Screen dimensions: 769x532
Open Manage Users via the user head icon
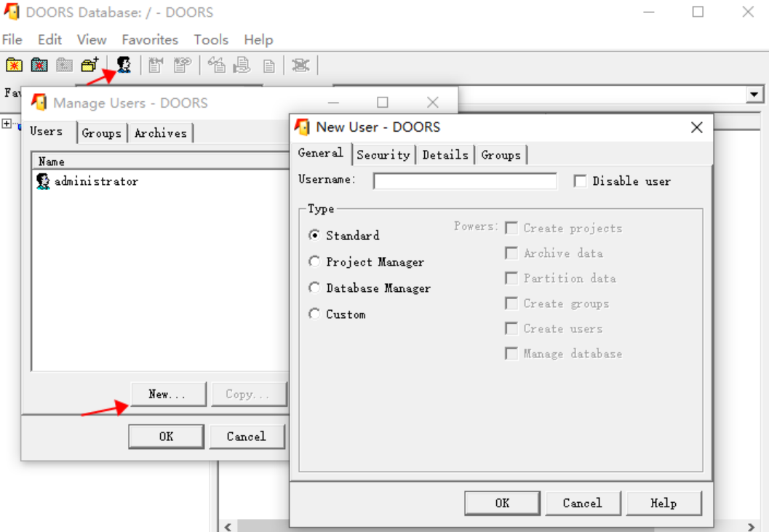[x=124, y=64]
